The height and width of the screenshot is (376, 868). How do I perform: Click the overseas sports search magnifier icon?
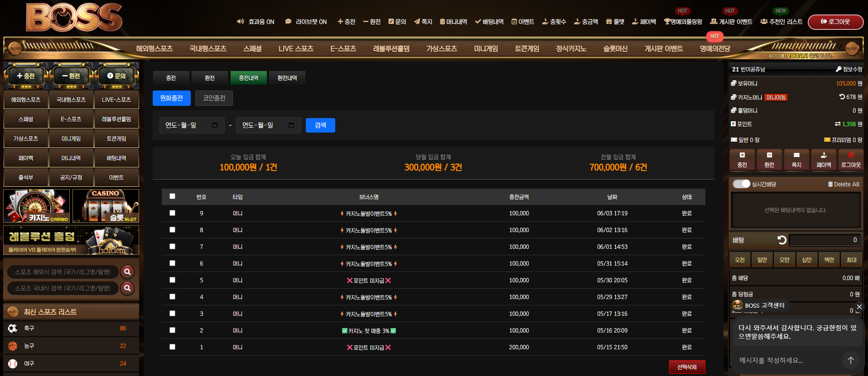[127, 271]
